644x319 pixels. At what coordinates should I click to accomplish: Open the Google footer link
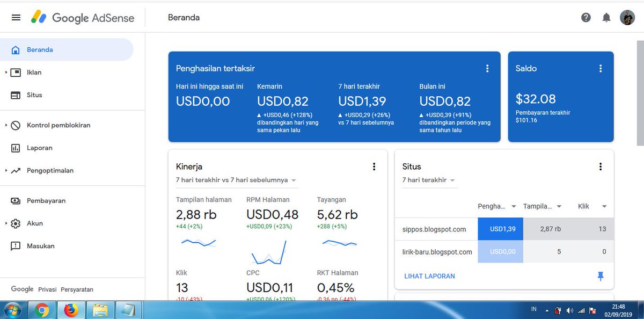[x=22, y=289]
